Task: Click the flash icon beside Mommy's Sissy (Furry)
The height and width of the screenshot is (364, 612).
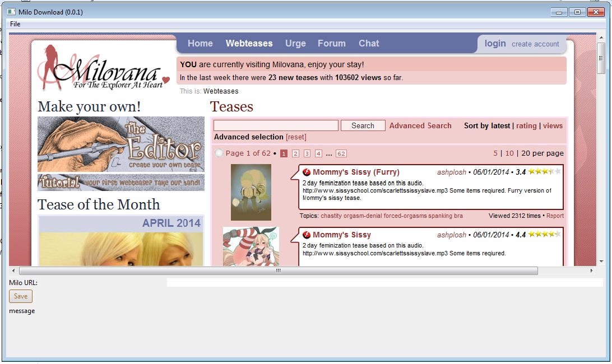Action: pos(307,172)
